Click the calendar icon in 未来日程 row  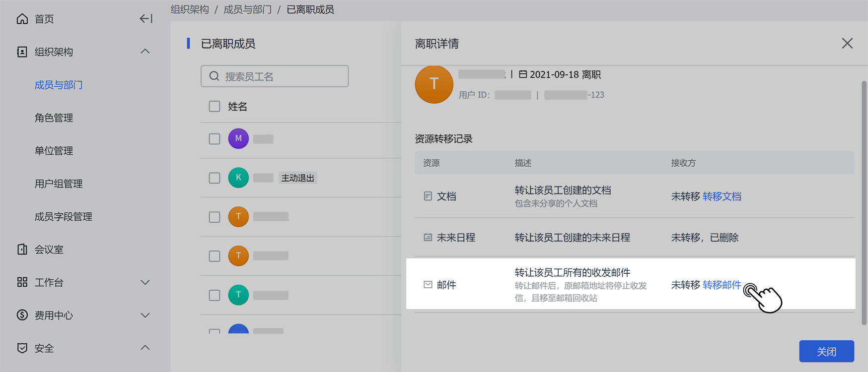coord(428,237)
